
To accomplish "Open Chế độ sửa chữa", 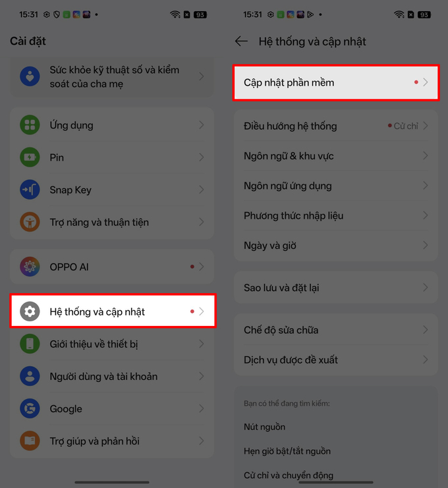I will click(x=336, y=330).
